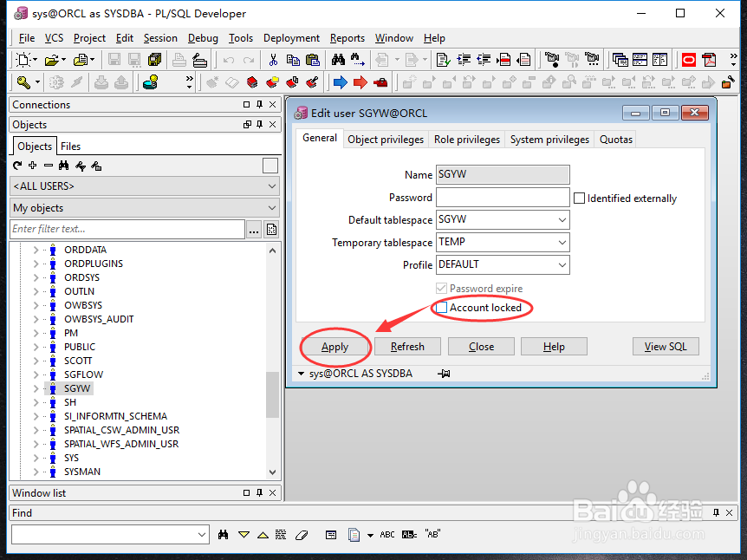Open the Files tab in Objects panel
747x560 pixels.
[x=70, y=147]
